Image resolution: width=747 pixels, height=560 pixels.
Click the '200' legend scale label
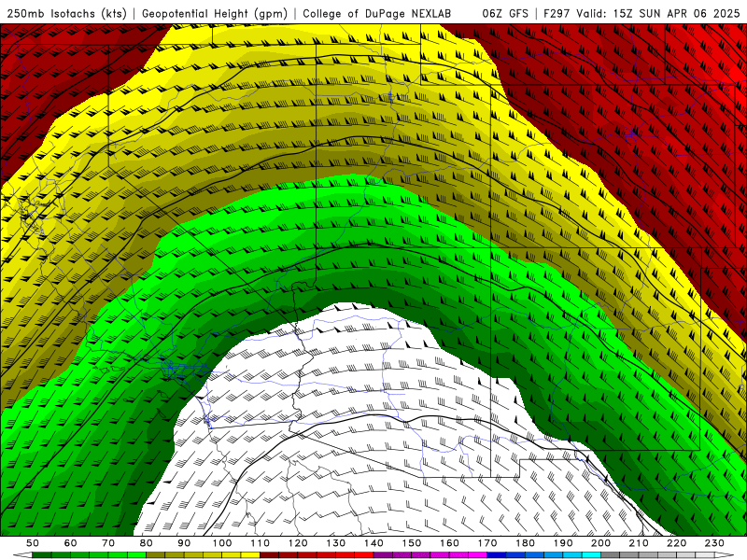point(600,543)
